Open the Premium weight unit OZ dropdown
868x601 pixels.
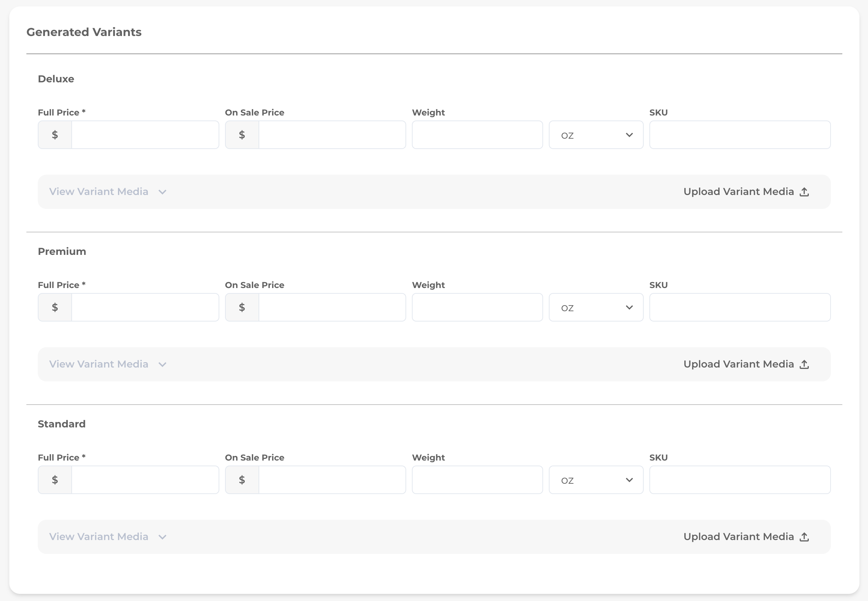[596, 307]
